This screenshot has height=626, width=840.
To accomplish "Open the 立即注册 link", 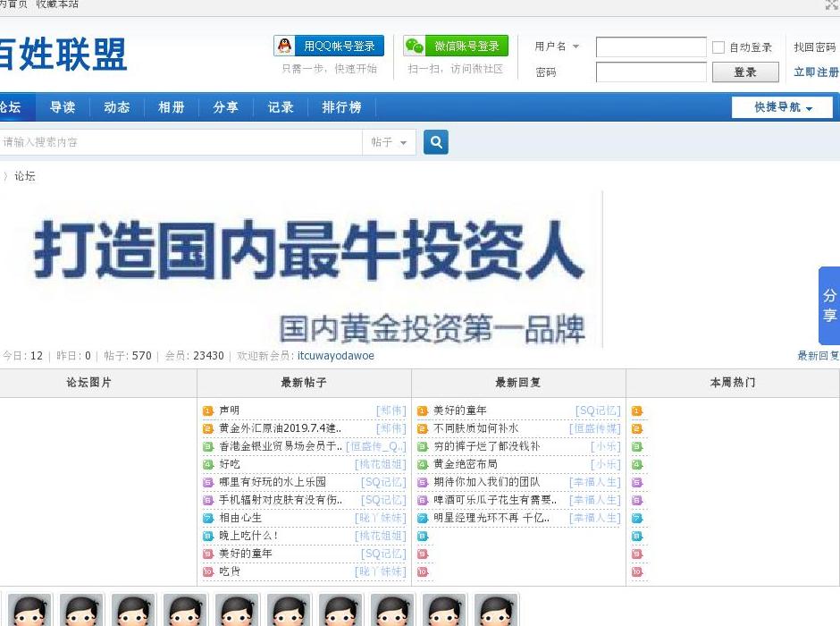I will pos(817,72).
